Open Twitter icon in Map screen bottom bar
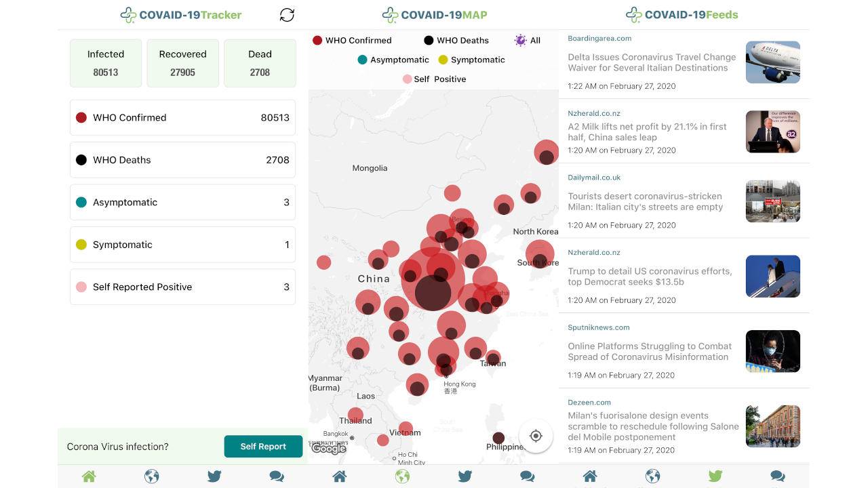Image resolution: width=868 pixels, height=488 pixels. click(465, 476)
